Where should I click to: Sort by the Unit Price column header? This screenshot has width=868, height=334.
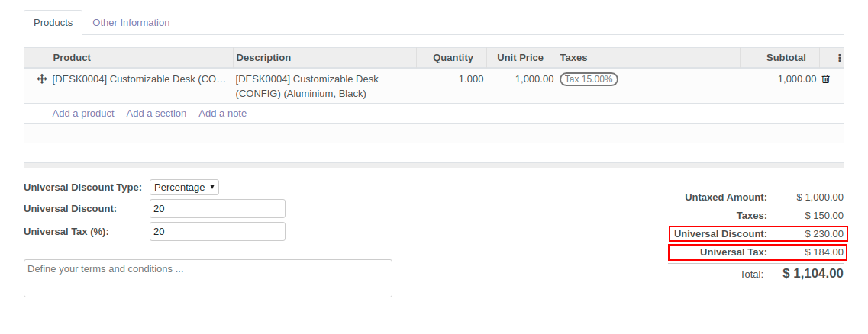click(520, 58)
